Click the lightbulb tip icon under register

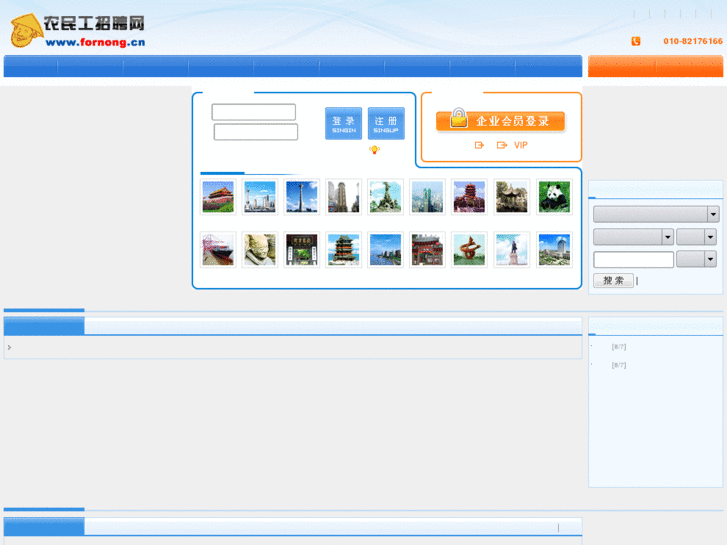pyautogui.click(x=375, y=149)
